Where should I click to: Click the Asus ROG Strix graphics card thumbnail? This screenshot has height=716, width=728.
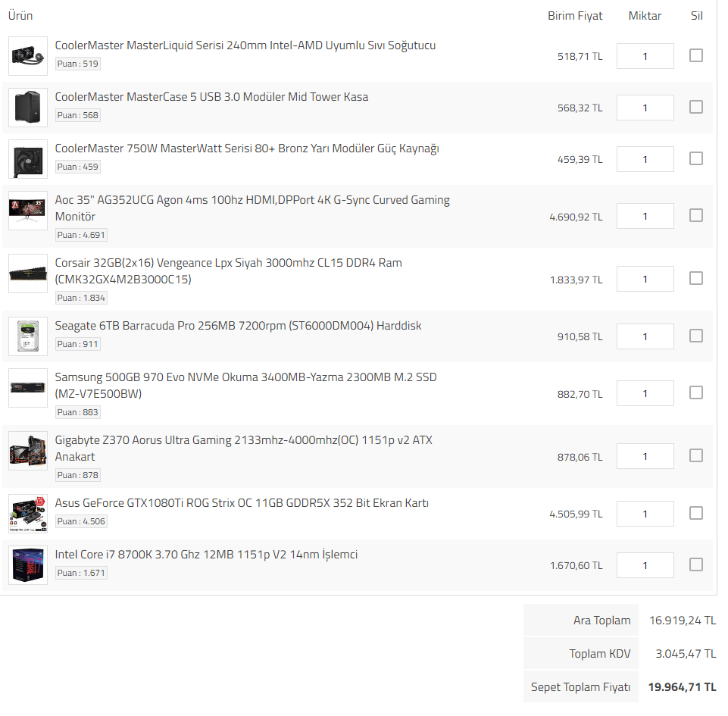pos(28,514)
